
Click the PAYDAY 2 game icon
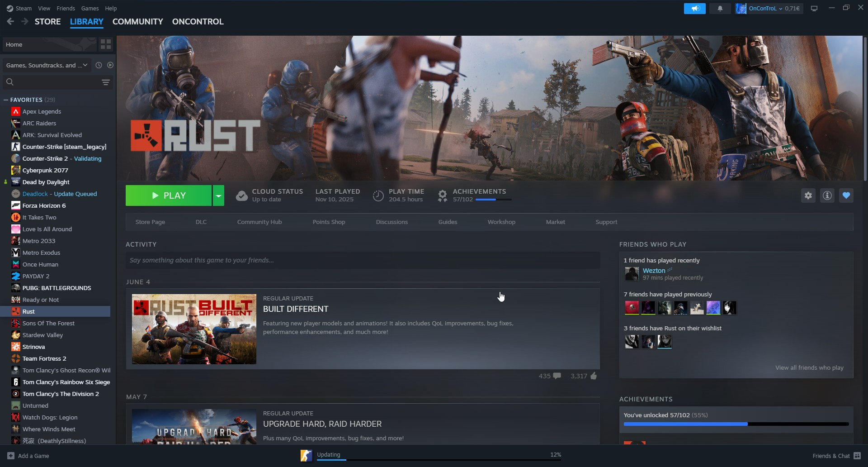pyautogui.click(x=16, y=276)
